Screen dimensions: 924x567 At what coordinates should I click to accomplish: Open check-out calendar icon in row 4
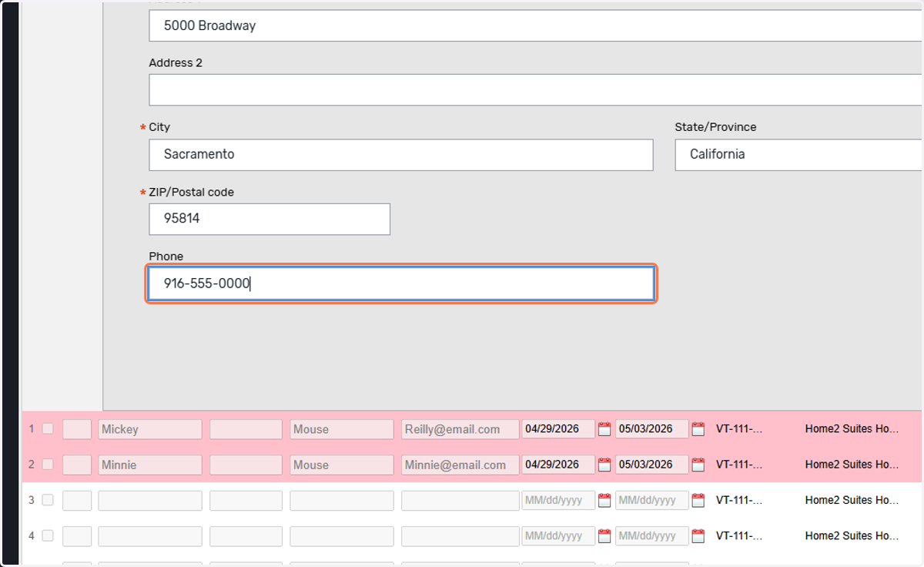[698, 535]
